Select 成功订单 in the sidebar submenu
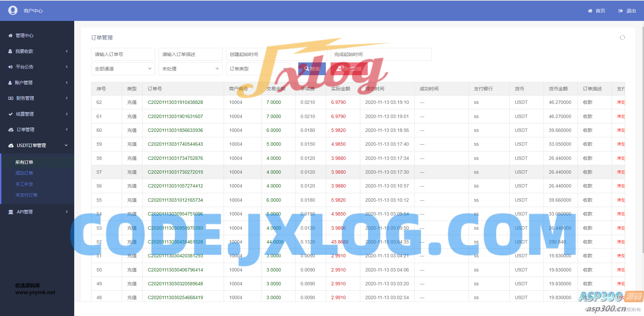Image resolution: width=644 pixels, height=316 pixels. (x=24, y=173)
